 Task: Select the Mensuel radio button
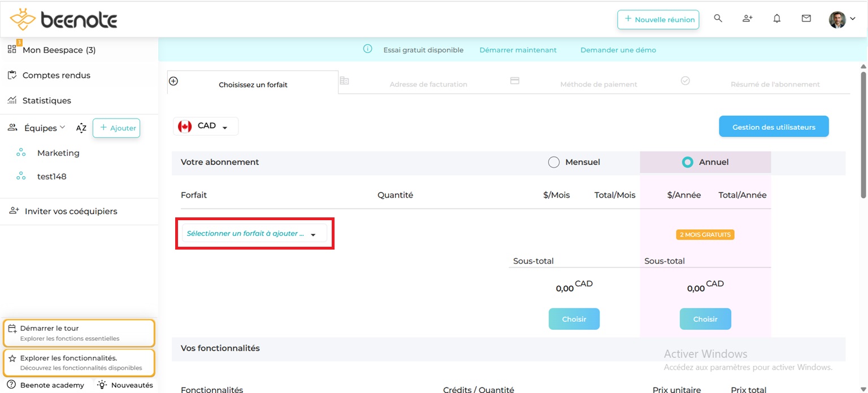pyautogui.click(x=554, y=163)
